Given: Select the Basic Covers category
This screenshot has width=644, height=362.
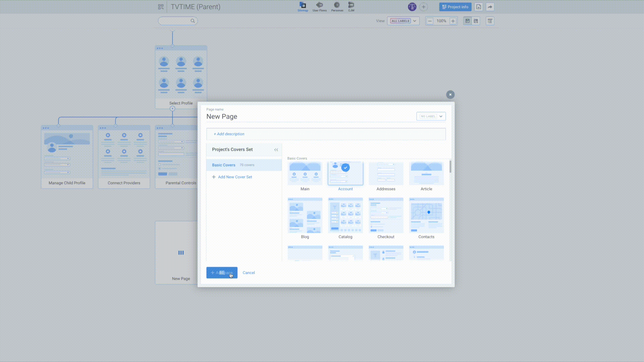Looking at the screenshot, I should (x=224, y=165).
